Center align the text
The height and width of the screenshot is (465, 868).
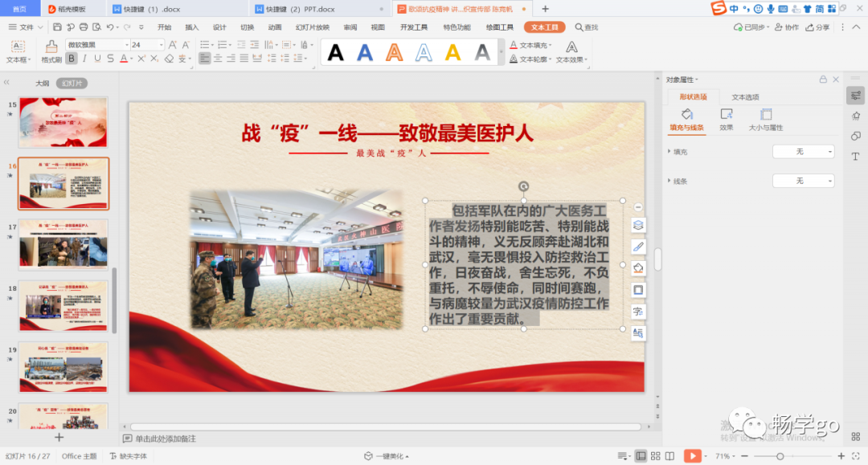pos(218,59)
